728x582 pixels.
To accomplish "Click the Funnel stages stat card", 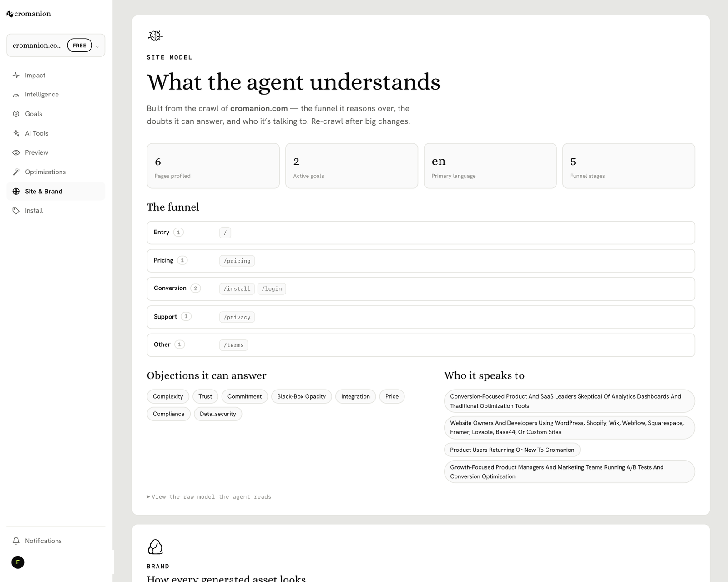I will tap(629, 166).
